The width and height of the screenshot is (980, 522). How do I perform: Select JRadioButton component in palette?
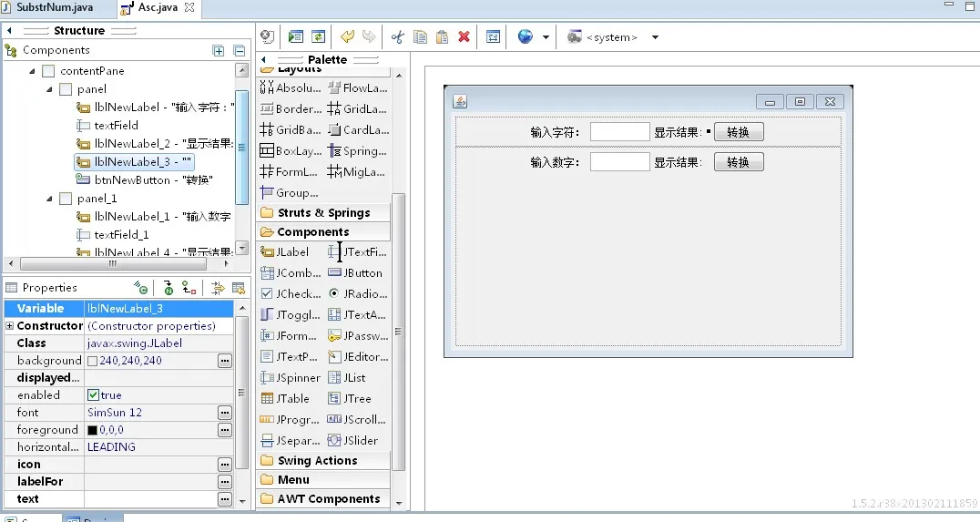356,293
